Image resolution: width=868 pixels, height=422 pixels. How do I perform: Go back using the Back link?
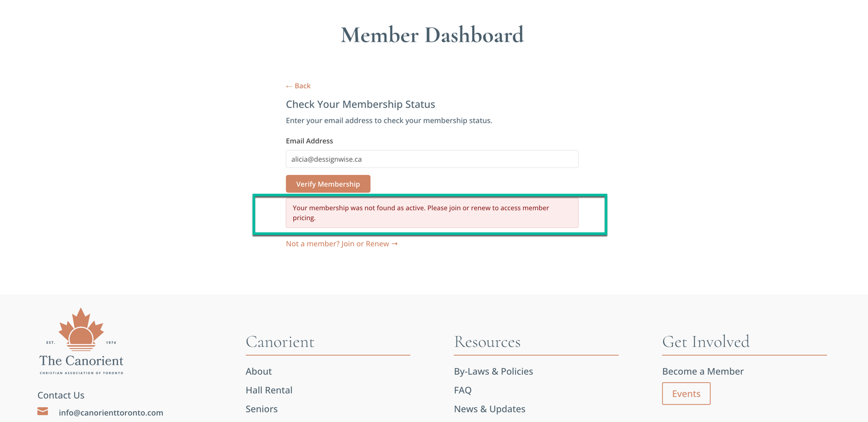(x=298, y=86)
